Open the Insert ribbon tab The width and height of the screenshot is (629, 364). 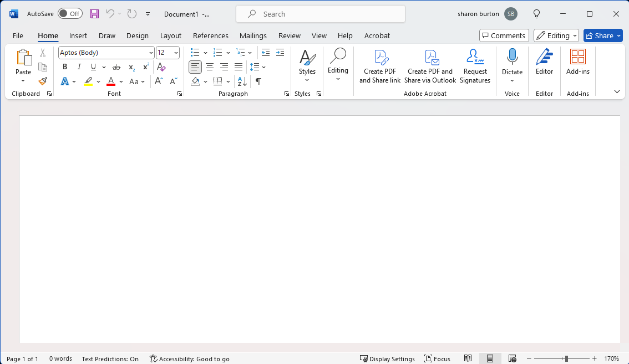coord(78,35)
